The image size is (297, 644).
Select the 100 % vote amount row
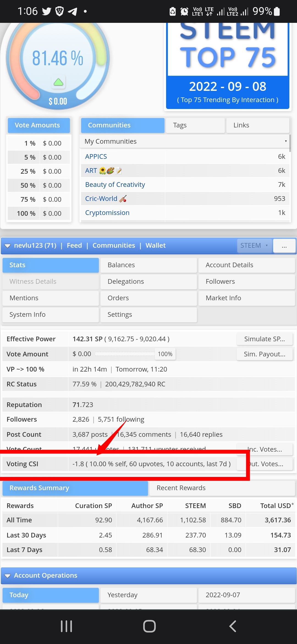pos(39,214)
